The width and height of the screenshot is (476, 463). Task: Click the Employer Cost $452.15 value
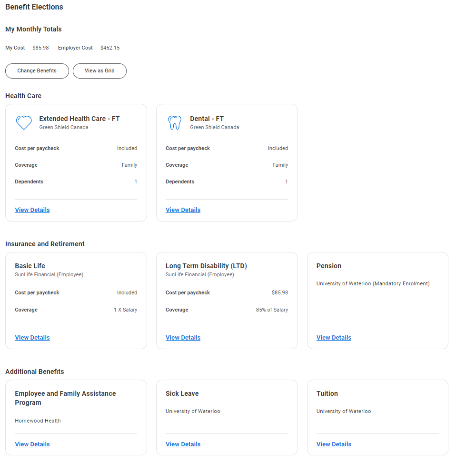pos(110,48)
